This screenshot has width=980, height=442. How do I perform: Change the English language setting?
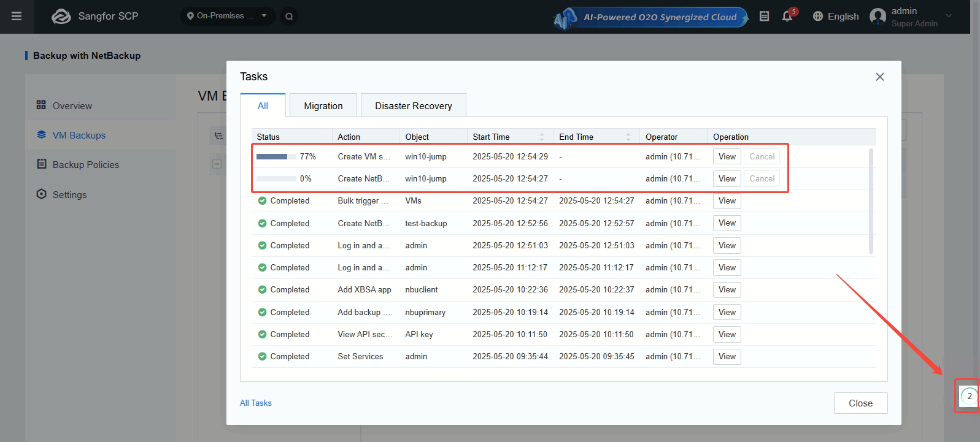[x=843, y=17]
